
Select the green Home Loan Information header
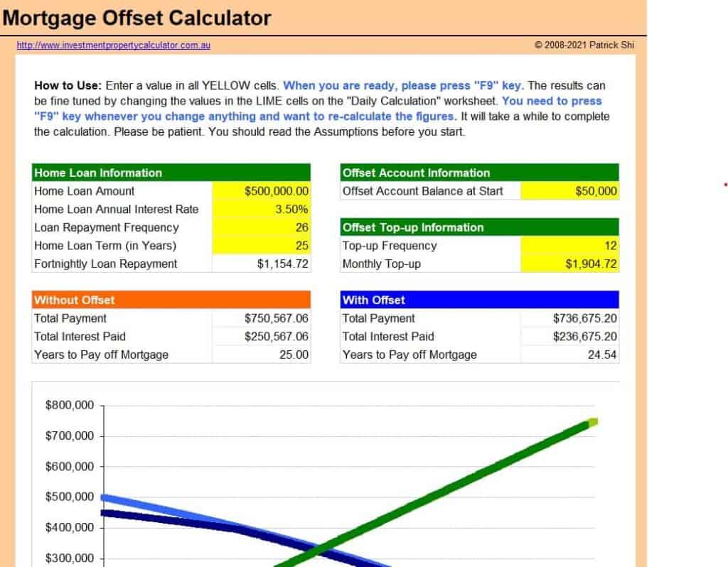point(171,173)
